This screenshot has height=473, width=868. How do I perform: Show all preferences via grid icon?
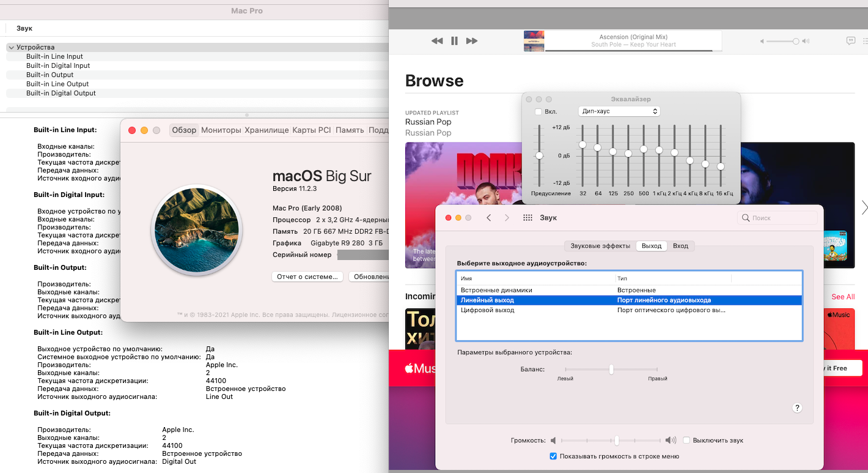click(x=528, y=218)
